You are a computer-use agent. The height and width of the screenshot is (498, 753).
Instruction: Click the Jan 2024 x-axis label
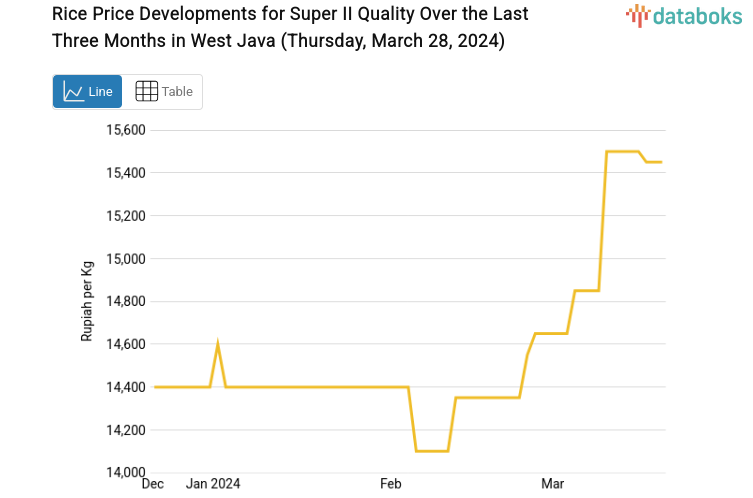pos(213,484)
